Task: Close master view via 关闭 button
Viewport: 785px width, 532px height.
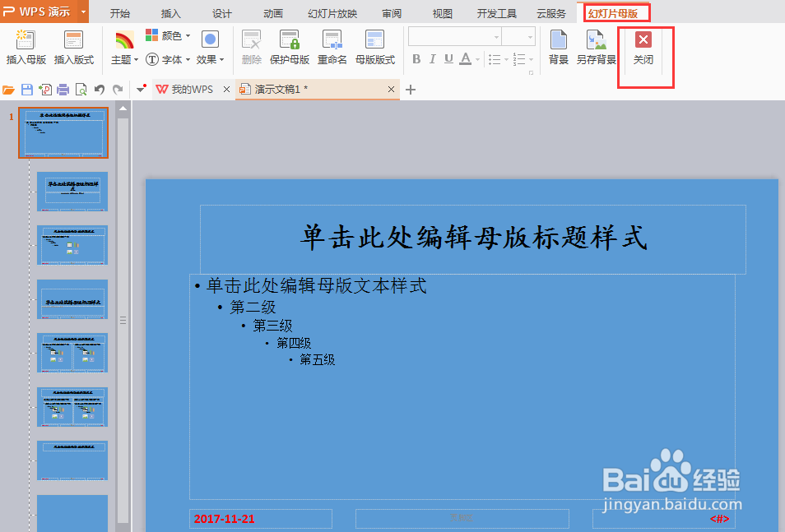Action: pyautogui.click(x=642, y=47)
